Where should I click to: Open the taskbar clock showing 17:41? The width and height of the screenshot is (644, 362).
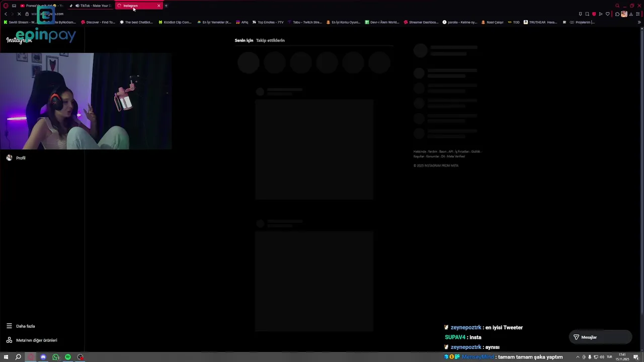coord(622,357)
